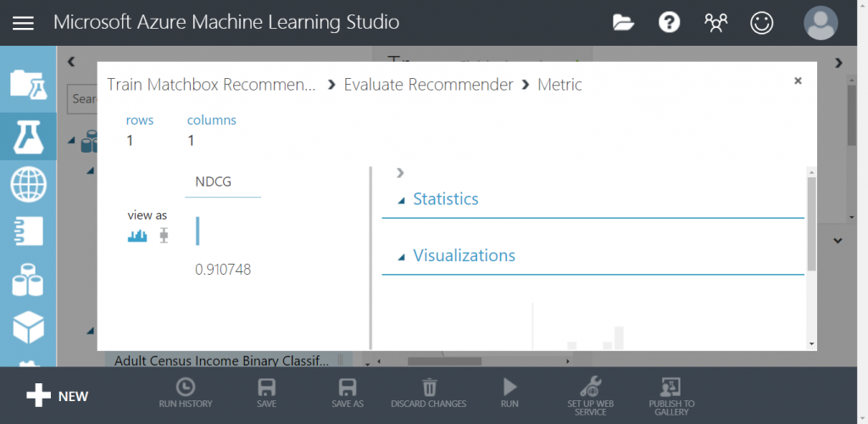
Task: Open the Experiments flask sidebar icon
Action: coord(28,137)
